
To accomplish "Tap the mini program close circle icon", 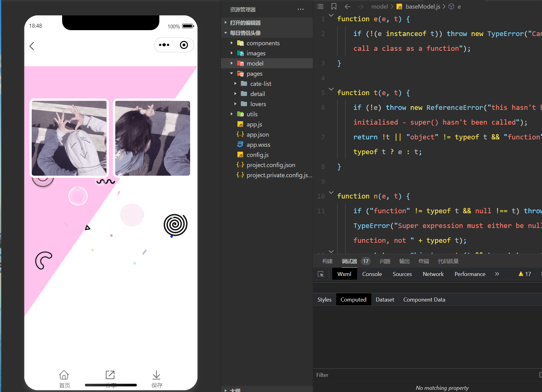I will (x=184, y=45).
